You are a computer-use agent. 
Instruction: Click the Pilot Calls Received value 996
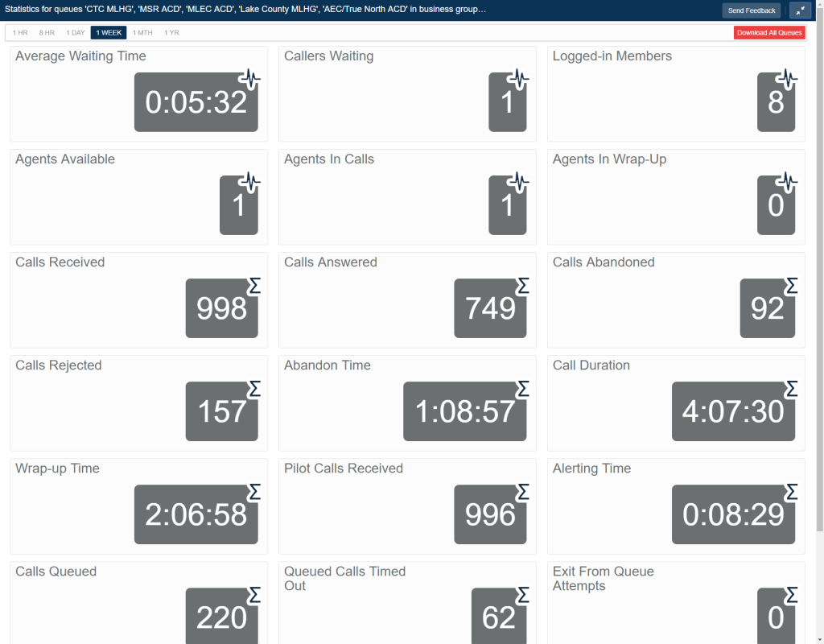(490, 514)
